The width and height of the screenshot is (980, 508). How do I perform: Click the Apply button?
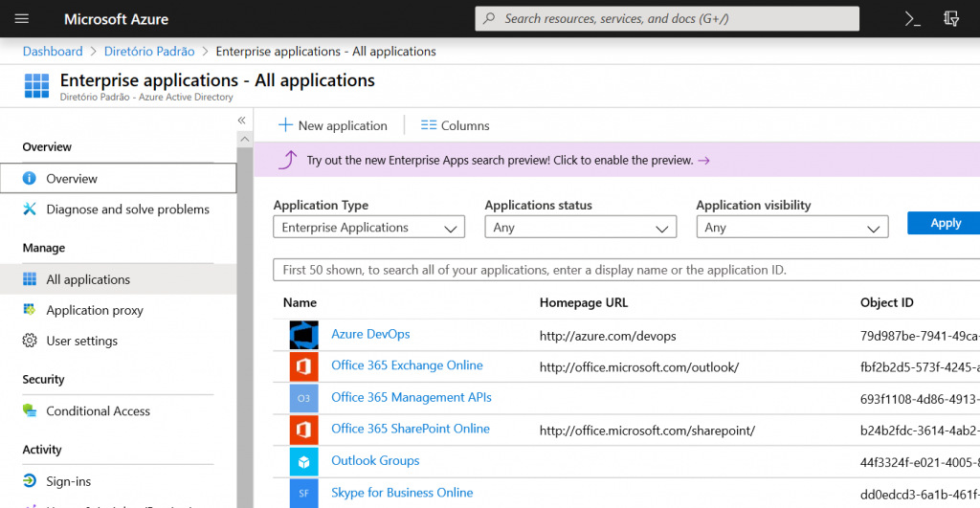(945, 223)
